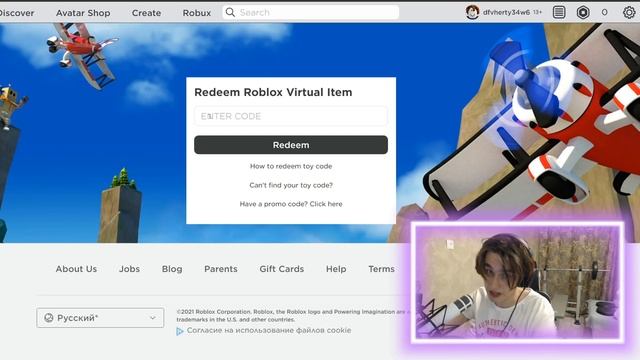Click the globe icon in language selector
The width and height of the screenshot is (640, 360).
pyautogui.click(x=49, y=318)
